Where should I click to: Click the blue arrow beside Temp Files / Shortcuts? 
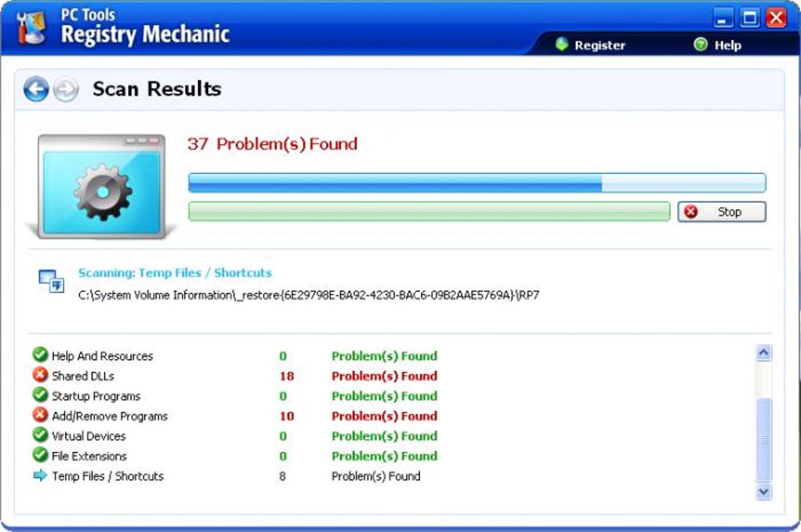[40, 476]
